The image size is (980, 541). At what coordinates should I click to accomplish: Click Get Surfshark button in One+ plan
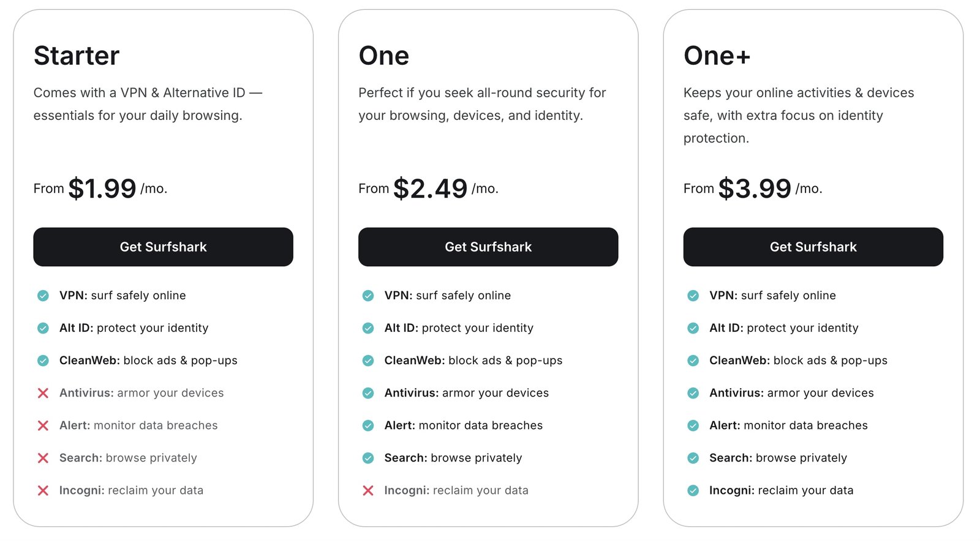813,247
